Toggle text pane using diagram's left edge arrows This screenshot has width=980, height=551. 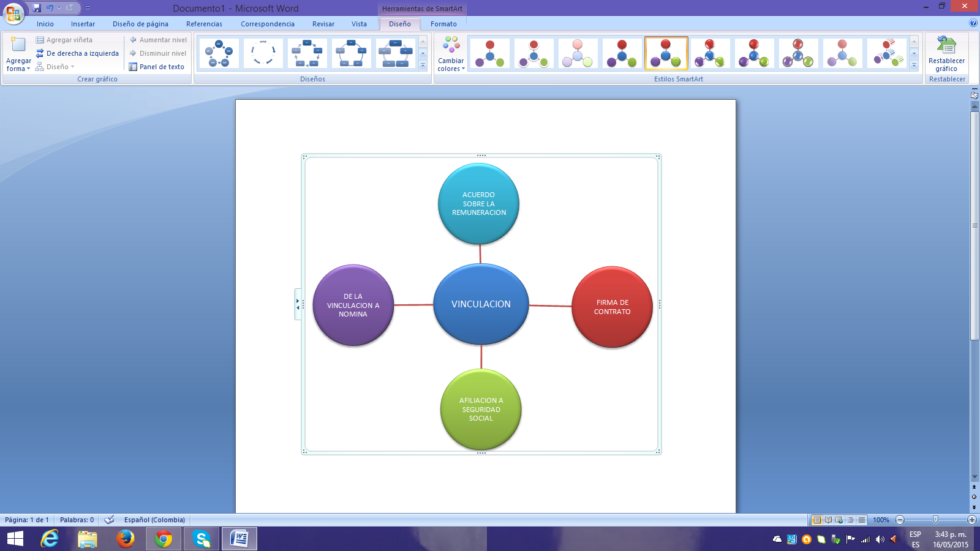pyautogui.click(x=298, y=304)
